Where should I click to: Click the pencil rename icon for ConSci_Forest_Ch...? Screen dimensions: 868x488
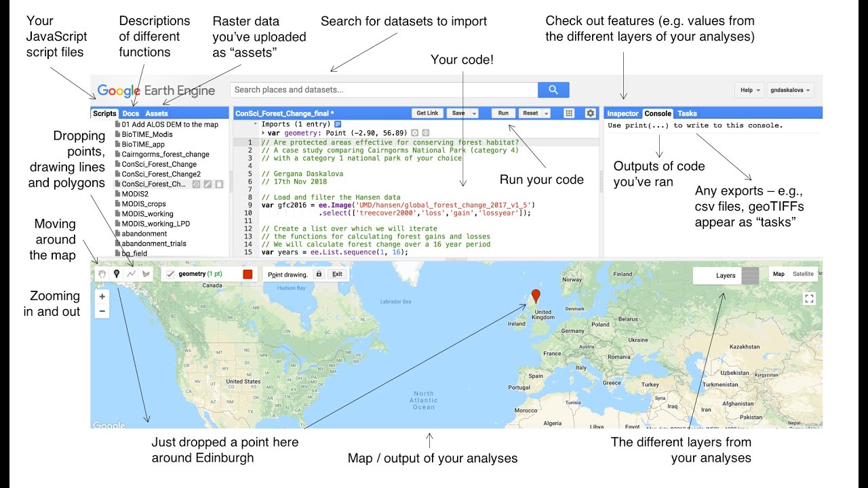[x=208, y=184]
